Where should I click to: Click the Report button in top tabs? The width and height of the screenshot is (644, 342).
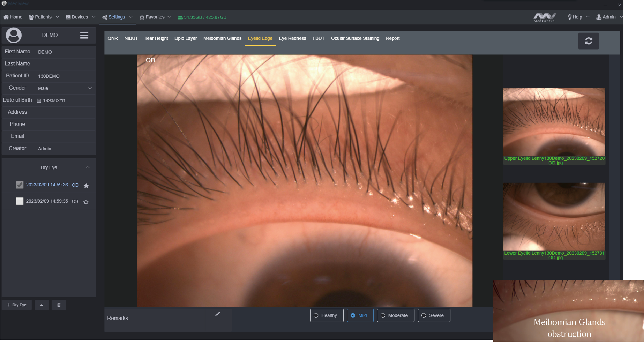point(392,39)
